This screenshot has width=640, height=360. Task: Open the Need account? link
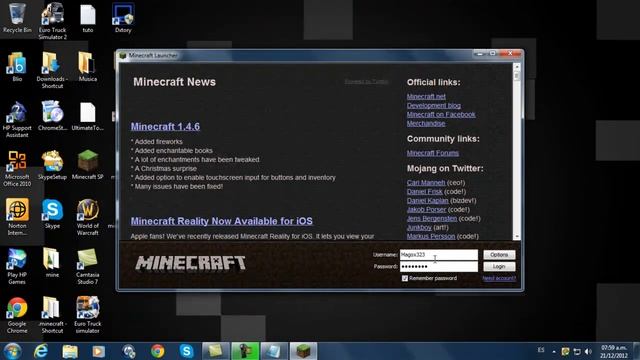pos(499,278)
